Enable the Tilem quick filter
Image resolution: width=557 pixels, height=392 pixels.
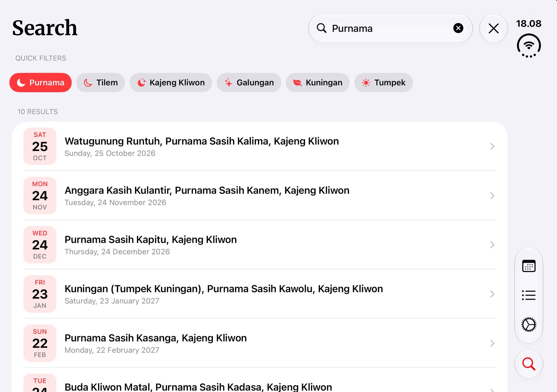pos(101,82)
